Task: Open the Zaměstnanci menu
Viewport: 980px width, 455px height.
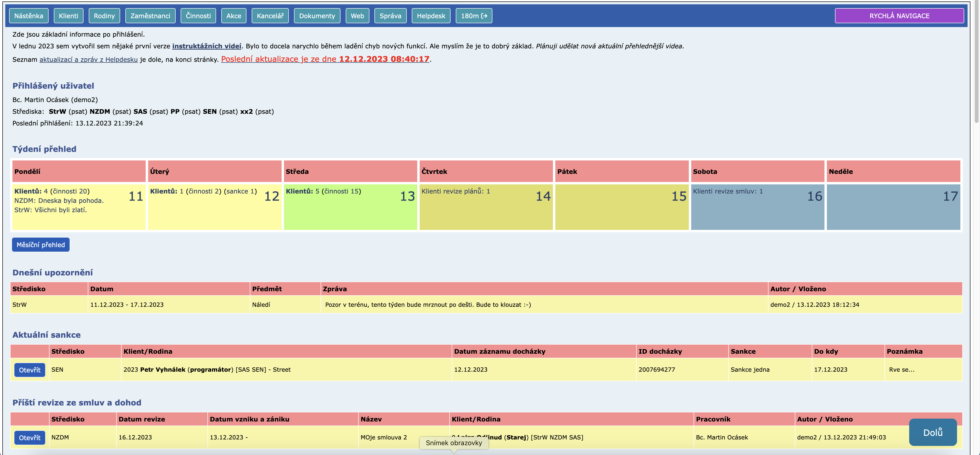Action: 150,16
